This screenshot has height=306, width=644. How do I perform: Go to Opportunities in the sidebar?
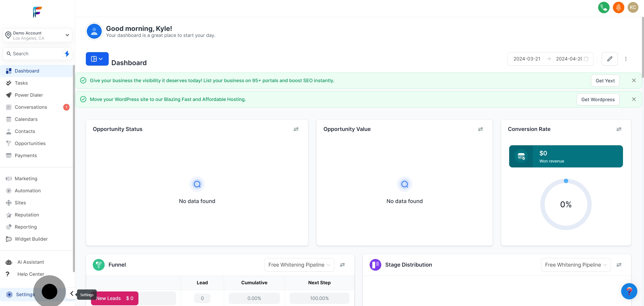click(30, 143)
